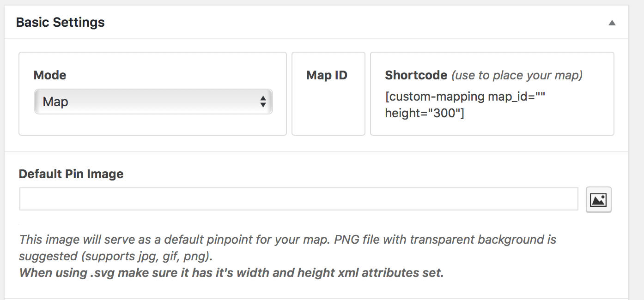Click the Mode field label
The image size is (644, 300).
point(50,75)
